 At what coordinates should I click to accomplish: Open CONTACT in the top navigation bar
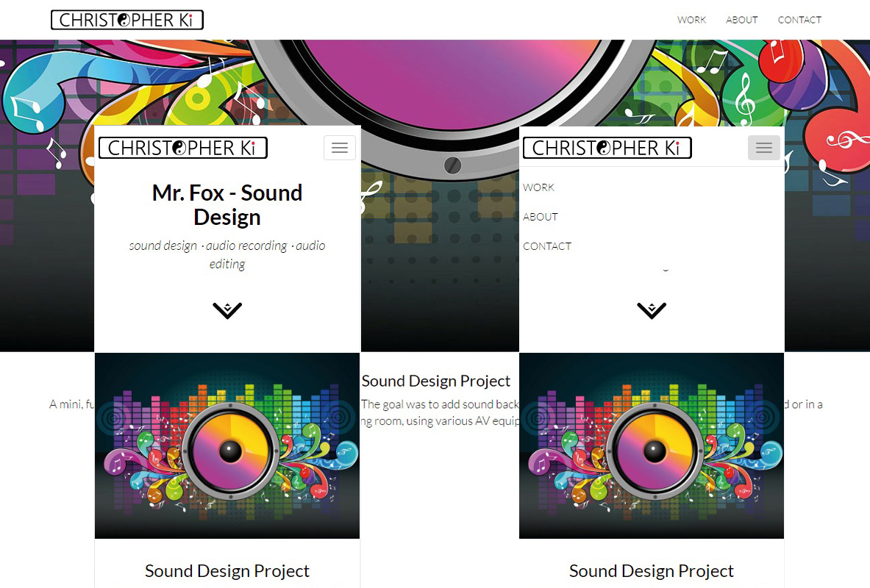(x=799, y=20)
